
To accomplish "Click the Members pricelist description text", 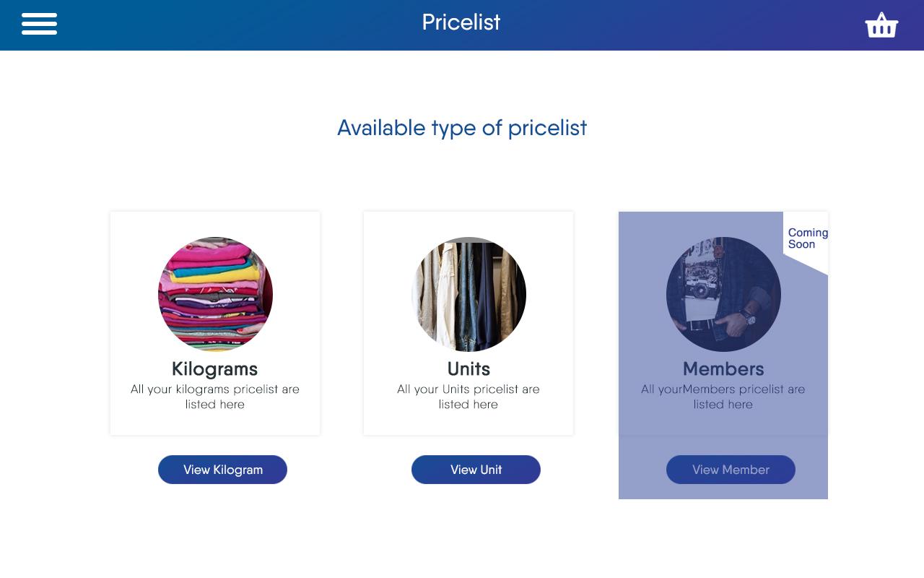I will pos(723,397).
